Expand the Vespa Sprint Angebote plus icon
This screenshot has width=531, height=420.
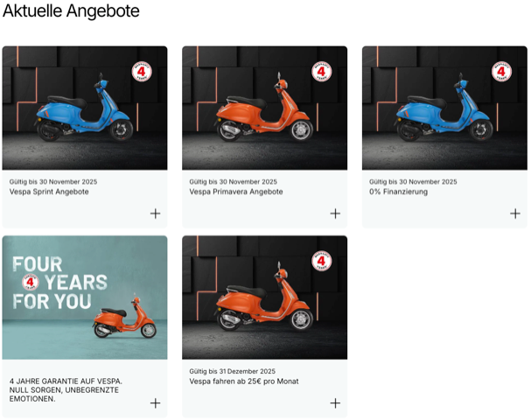[x=155, y=213]
